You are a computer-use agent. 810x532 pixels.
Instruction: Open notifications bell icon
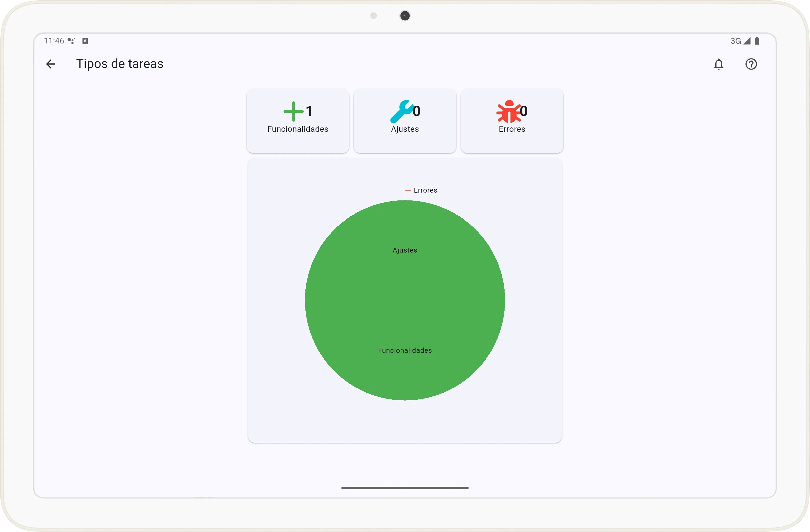719,64
